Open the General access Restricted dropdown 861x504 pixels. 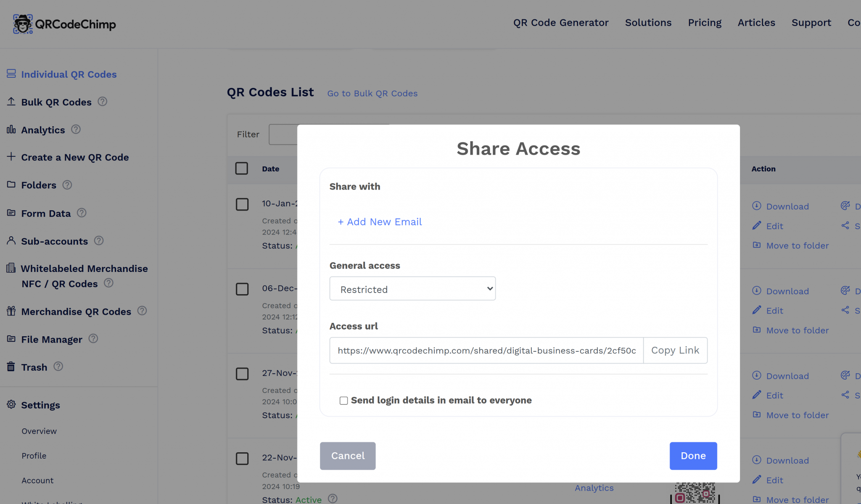(x=412, y=288)
